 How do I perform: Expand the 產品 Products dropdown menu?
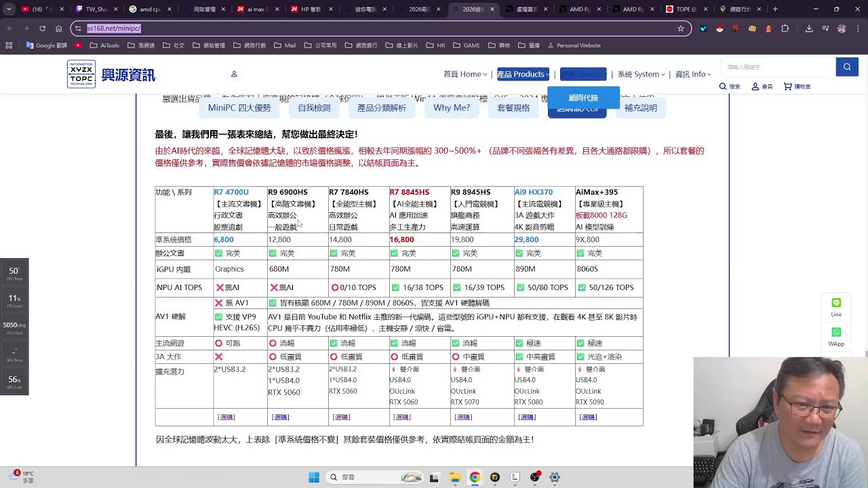click(x=523, y=74)
